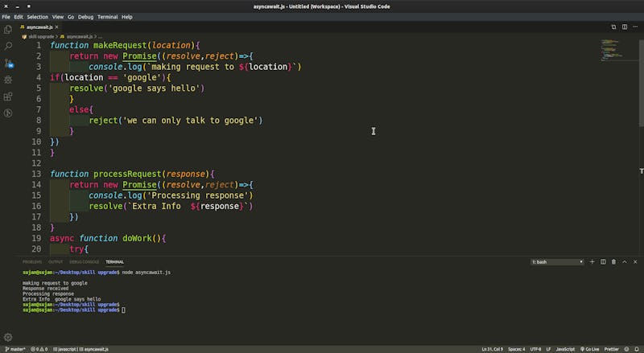This screenshot has height=353, width=644.
Task: Click the master branch indicator
Action: (x=15, y=349)
